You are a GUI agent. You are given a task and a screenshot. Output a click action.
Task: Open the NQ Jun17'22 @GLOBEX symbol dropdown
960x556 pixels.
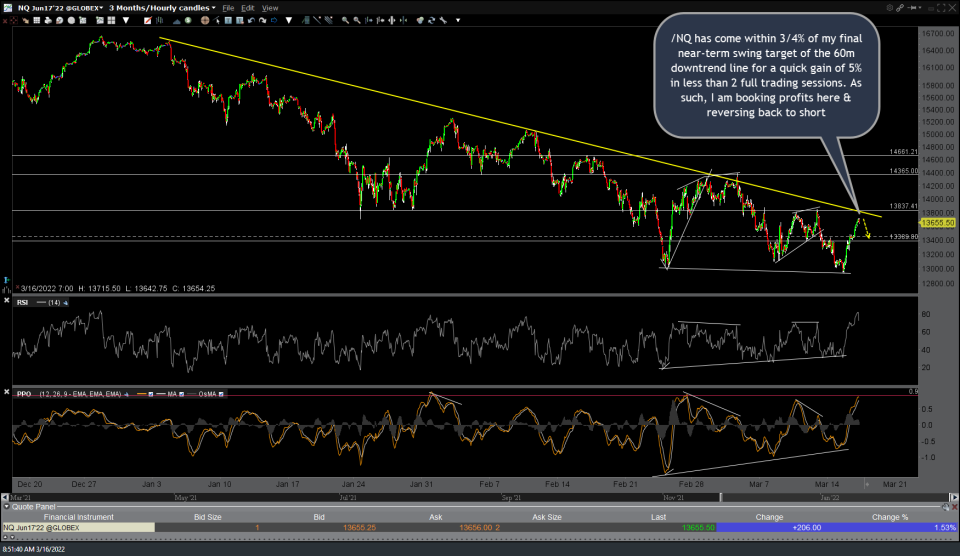pos(60,8)
